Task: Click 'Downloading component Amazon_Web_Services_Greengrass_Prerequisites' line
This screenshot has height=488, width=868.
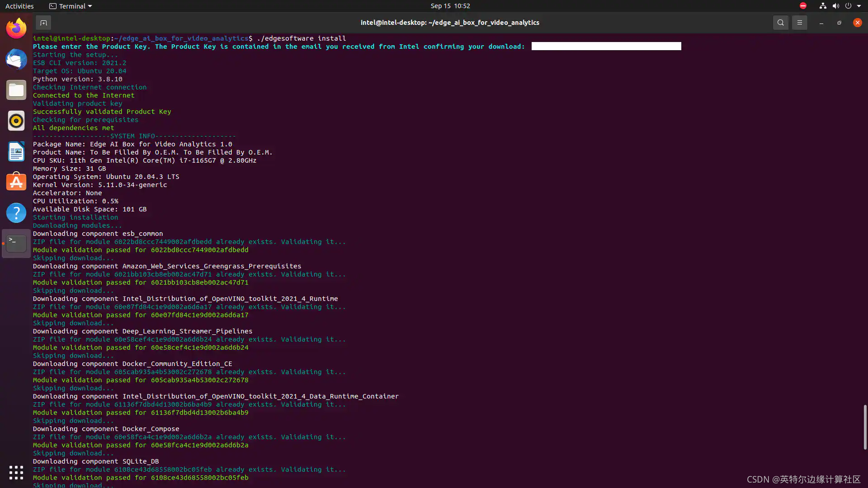Action: [167, 266]
